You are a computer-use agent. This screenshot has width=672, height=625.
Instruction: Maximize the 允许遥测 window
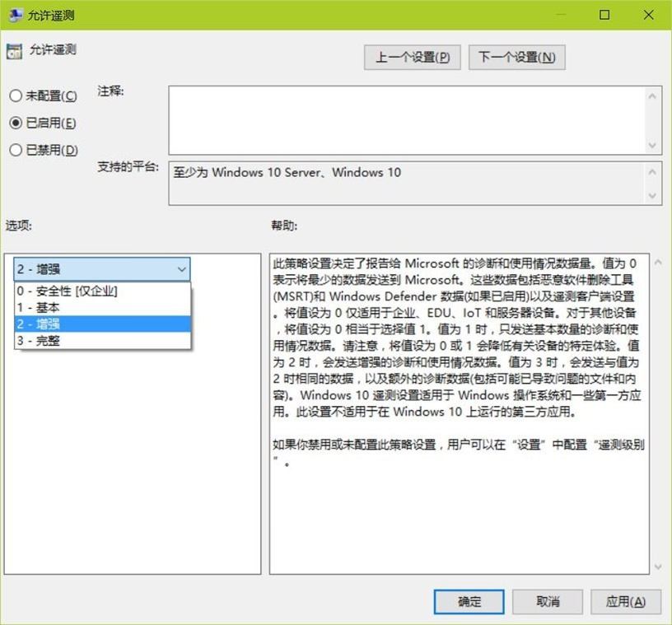[x=604, y=15]
